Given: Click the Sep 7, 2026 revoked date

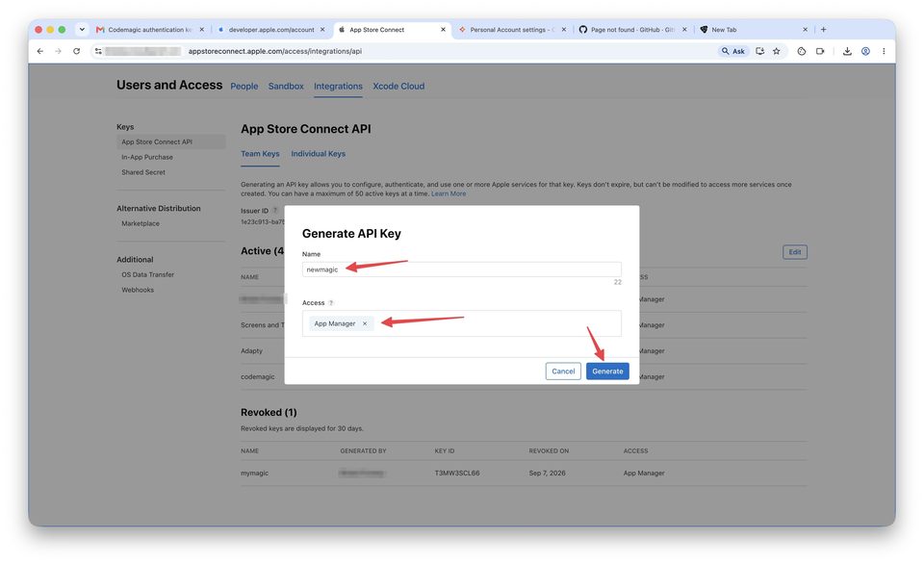Looking at the screenshot, I should [547, 474].
